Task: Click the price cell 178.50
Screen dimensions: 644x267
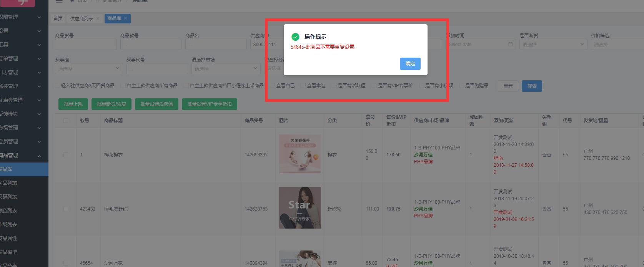Action: click(x=393, y=155)
